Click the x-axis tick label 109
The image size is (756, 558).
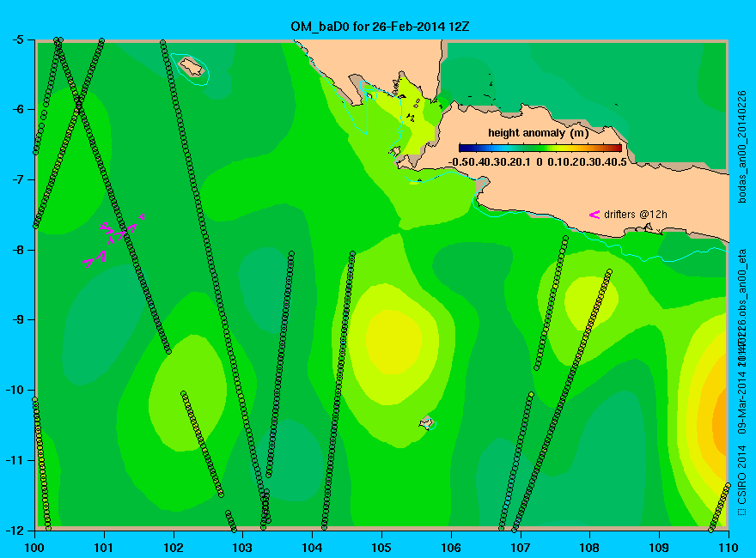659,548
